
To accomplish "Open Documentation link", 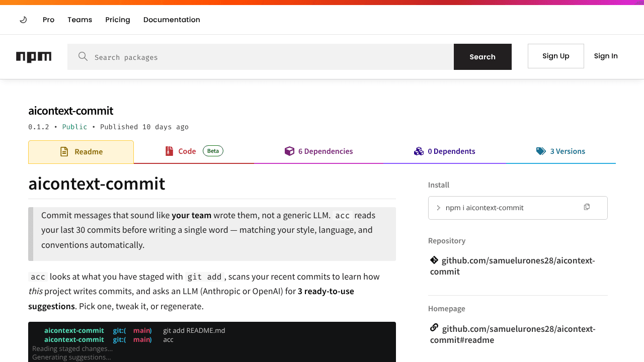I will coord(172,20).
